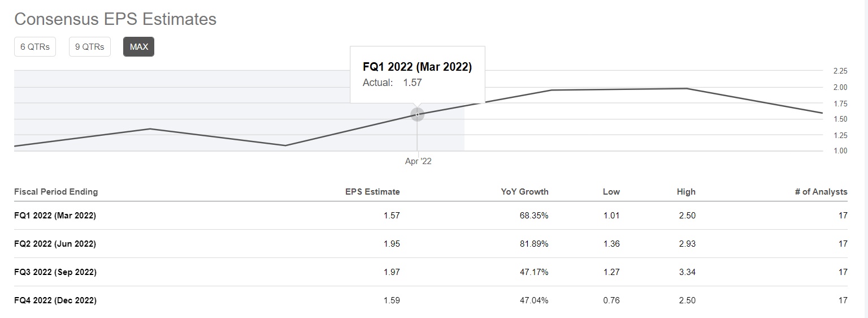Click the 81.89% YoY Growth cell
The width and height of the screenshot is (868, 318).
click(x=534, y=244)
